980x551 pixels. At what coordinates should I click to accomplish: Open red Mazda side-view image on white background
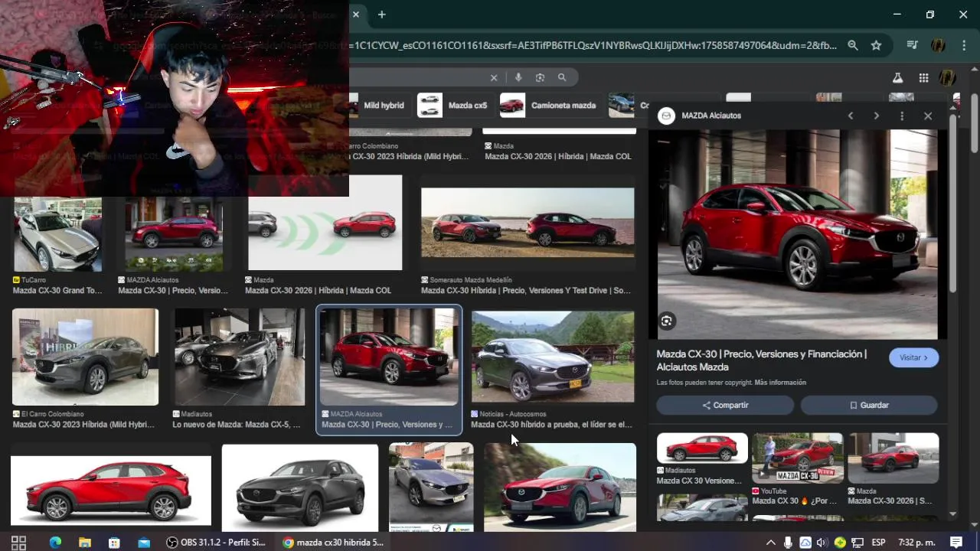click(x=111, y=490)
